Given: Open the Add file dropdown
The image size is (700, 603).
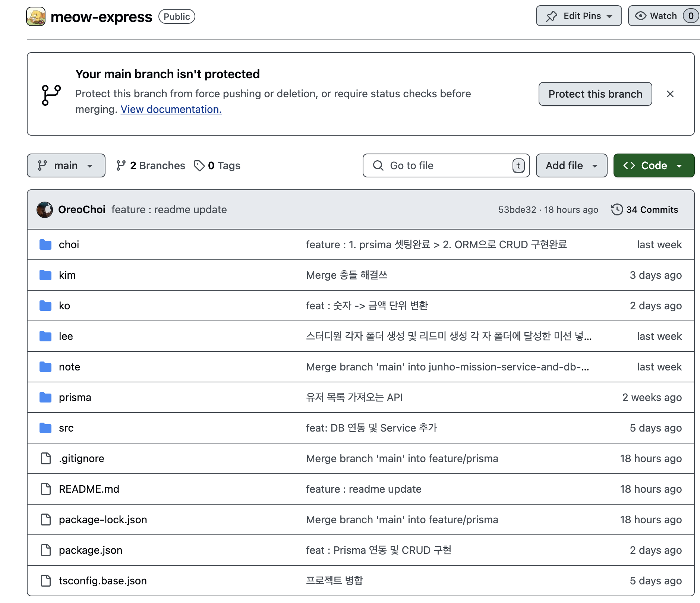Looking at the screenshot, I should [x=571, y=165].
